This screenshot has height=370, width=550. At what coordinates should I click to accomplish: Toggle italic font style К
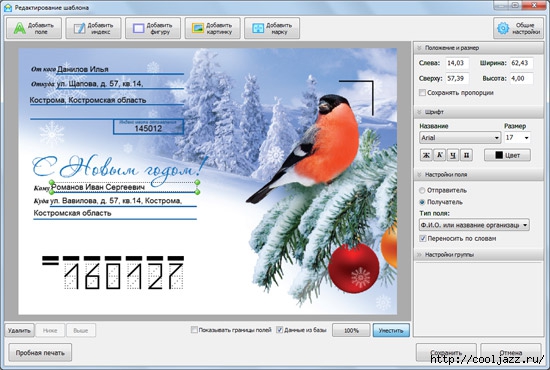(440, 155)
